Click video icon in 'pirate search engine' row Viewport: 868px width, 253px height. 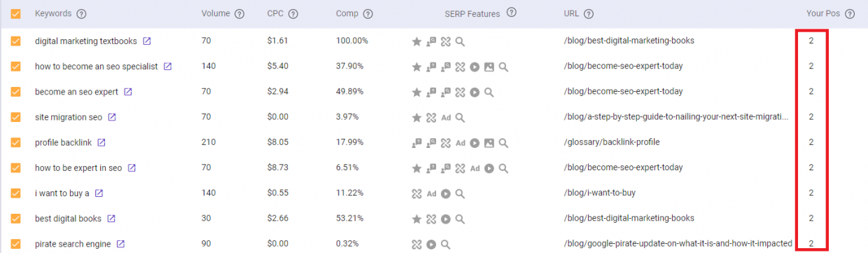(431, 244)
